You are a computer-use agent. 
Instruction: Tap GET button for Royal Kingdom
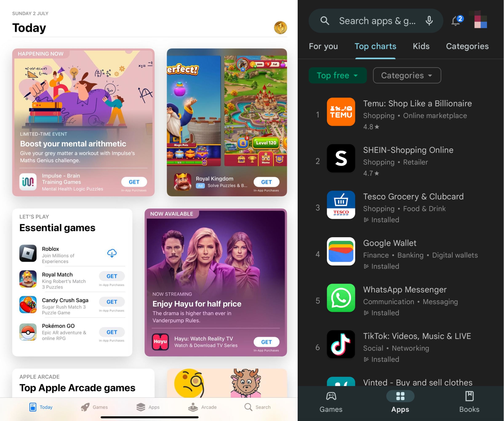tap(266, 182)
